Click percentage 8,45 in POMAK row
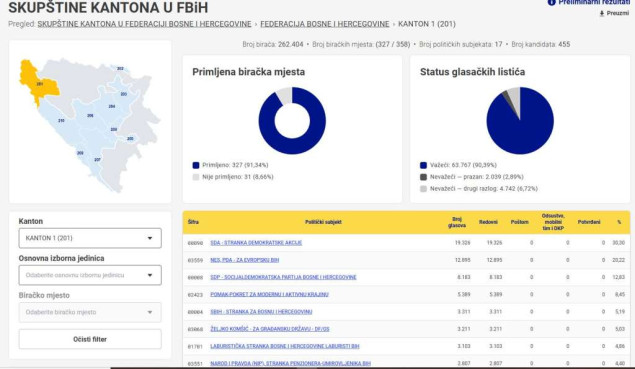Viewport: 635px width, 369px height. 620,294
